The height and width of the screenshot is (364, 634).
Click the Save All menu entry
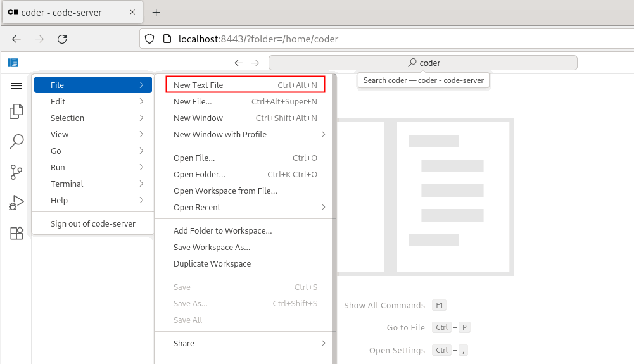click(246, 320)
